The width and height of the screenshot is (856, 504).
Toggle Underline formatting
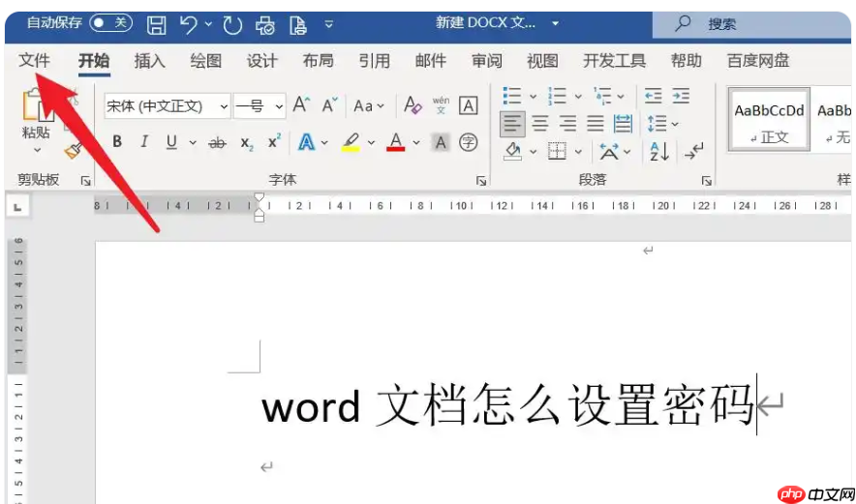click(172, 142)
